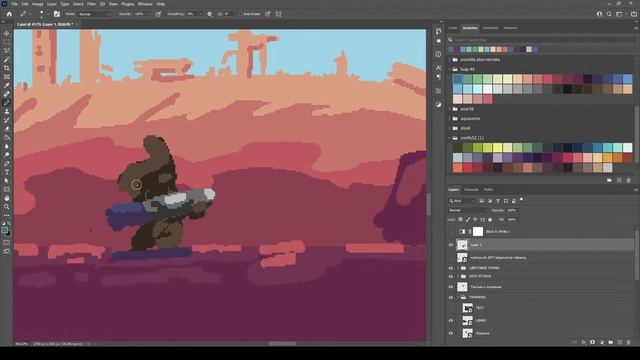The image size is (640, 360).
Task: Open symmetry paint options icon
Action: click(x=279, y=14)
